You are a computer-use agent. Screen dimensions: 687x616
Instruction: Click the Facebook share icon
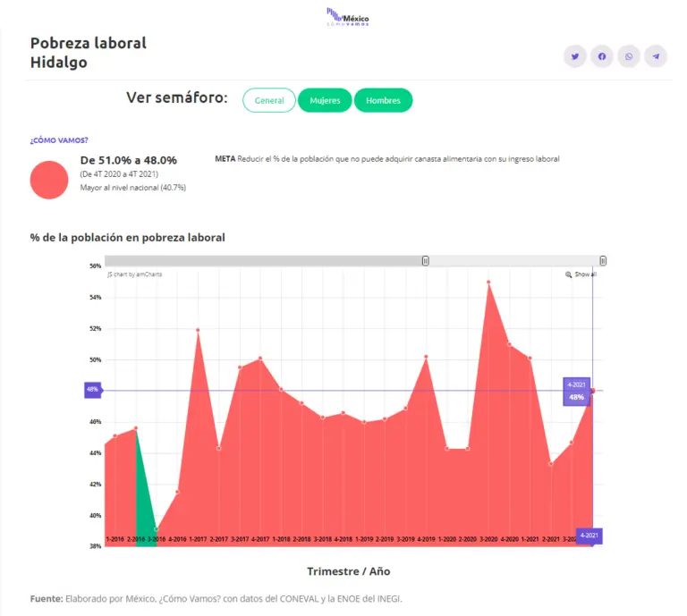point(602,56)
